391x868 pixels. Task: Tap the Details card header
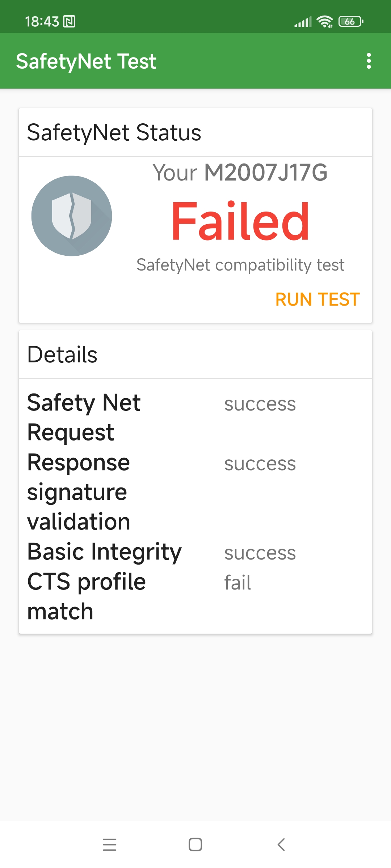click(195, 354)
